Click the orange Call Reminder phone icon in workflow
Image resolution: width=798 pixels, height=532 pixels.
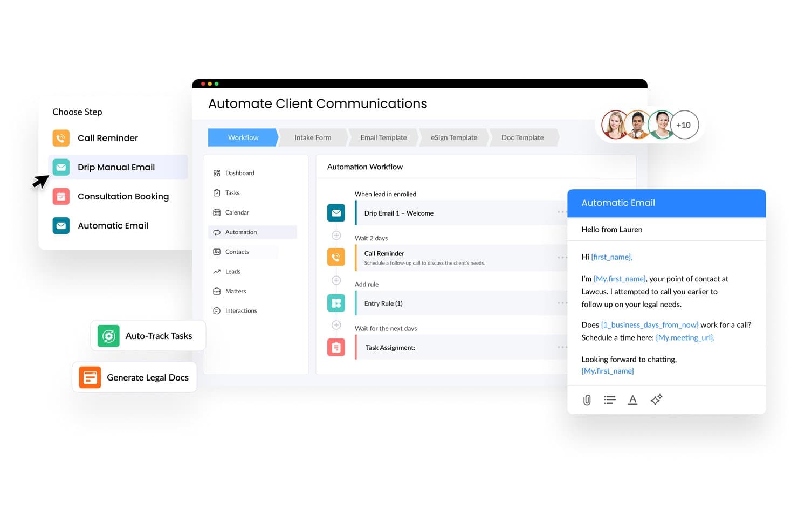(336, 257)
